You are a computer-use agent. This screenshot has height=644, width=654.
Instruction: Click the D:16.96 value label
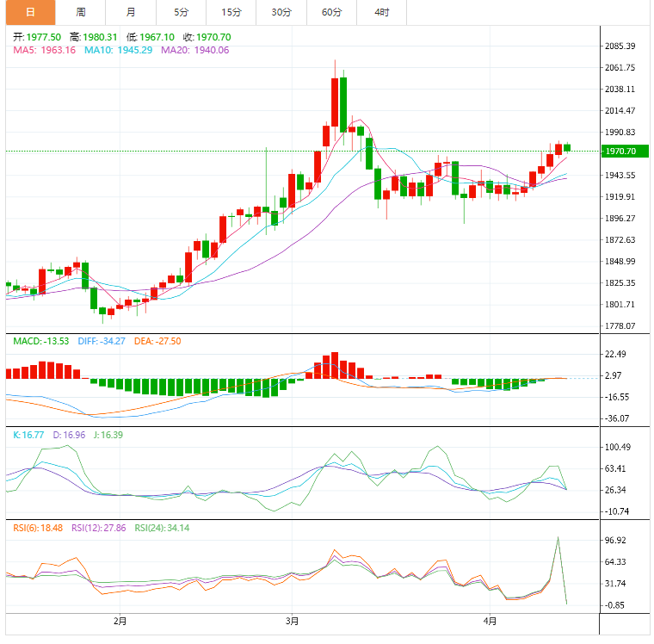69,435
